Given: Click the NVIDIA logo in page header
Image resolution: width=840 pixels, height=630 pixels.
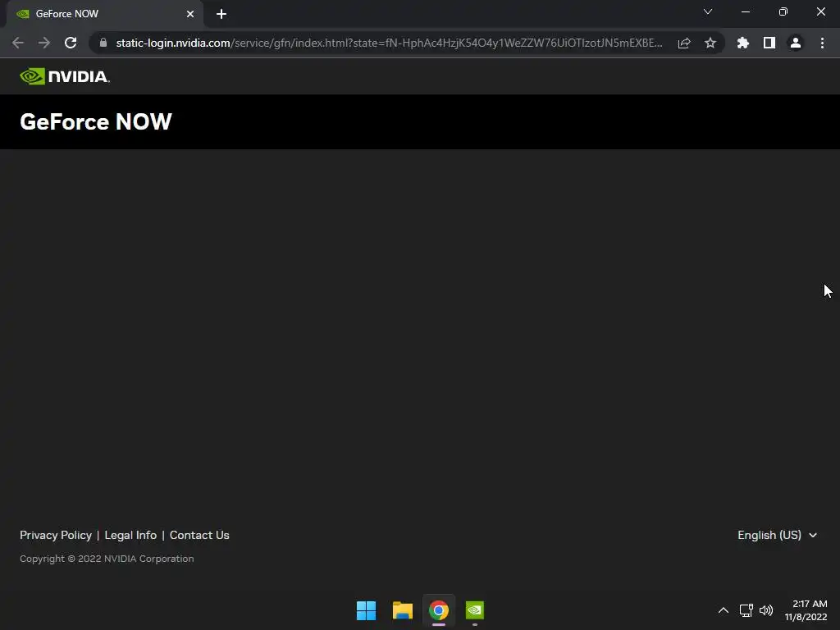Looking at the screenshot, I should 65,76.
